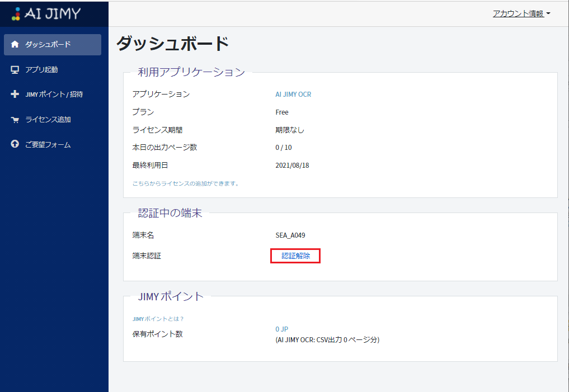Click the 0 / 10 output page count
The width and height of the screenshot is (569, 392).
(284, 148)
